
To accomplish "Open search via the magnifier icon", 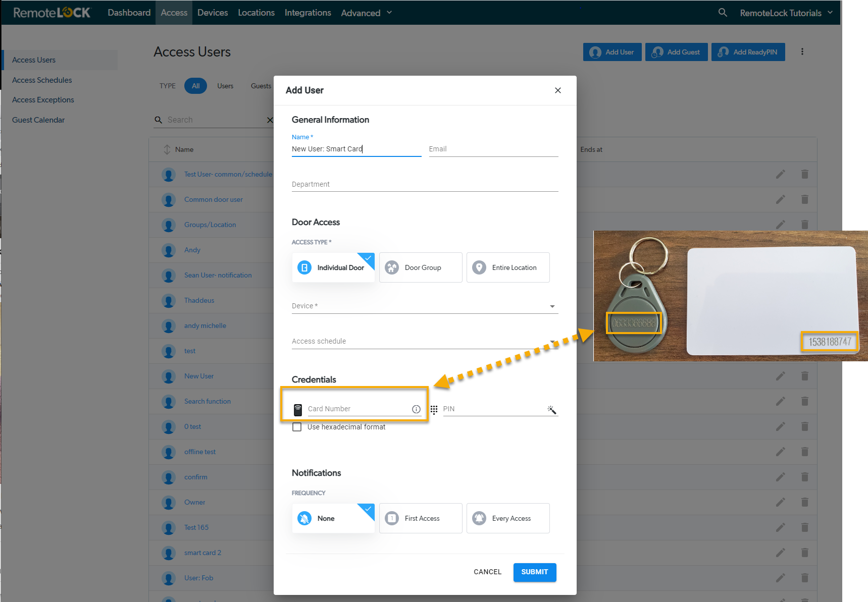I will tap(723, 13).
